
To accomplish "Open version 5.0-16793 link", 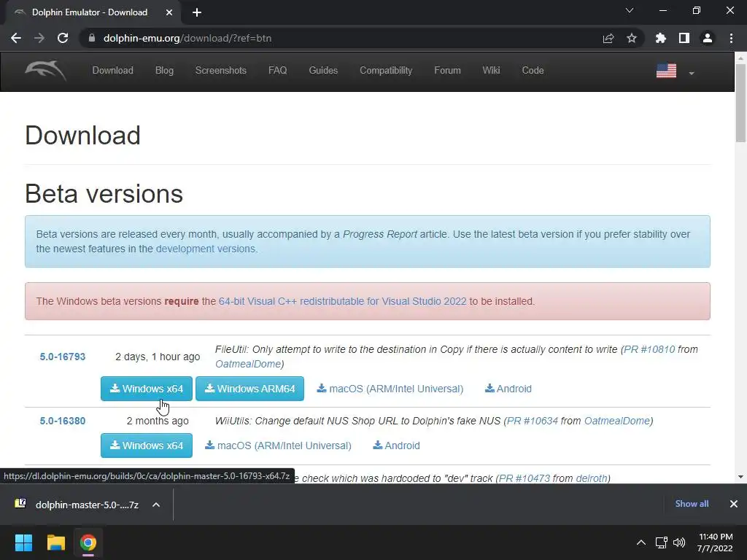I will (x=63, y=357).
